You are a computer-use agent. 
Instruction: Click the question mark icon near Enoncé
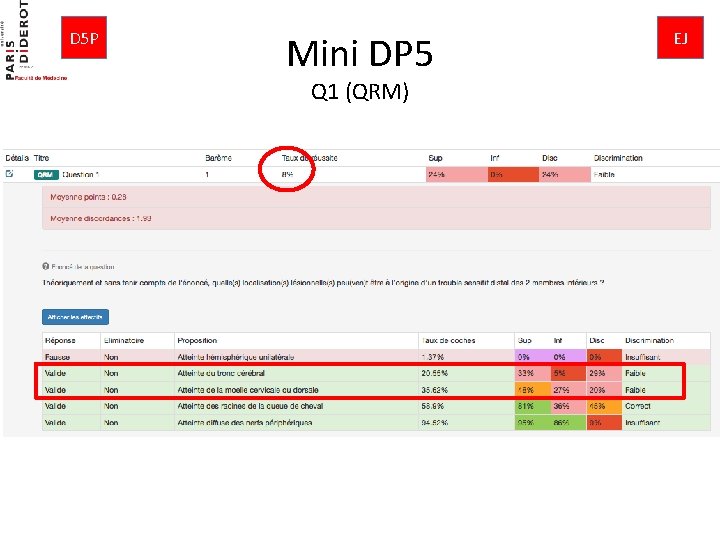click(x=45, y=266)
